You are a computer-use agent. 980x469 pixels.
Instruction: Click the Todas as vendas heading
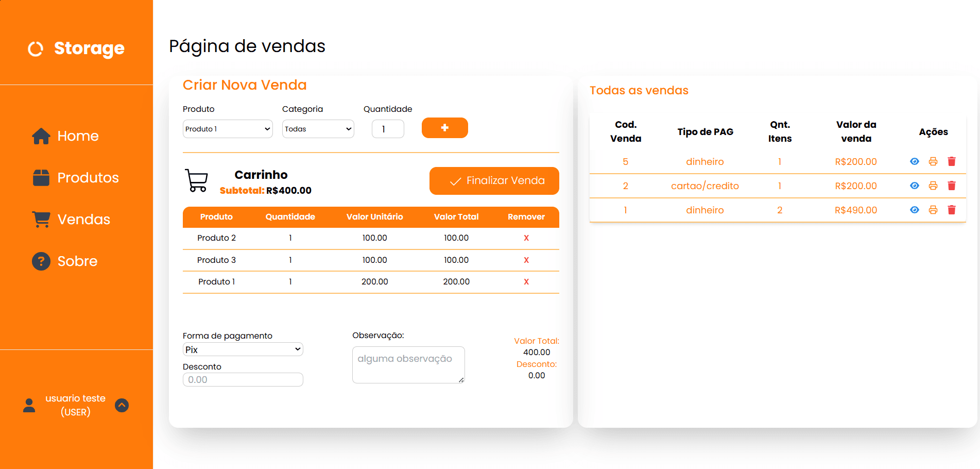pyautogui.click(x=639, y=91)
